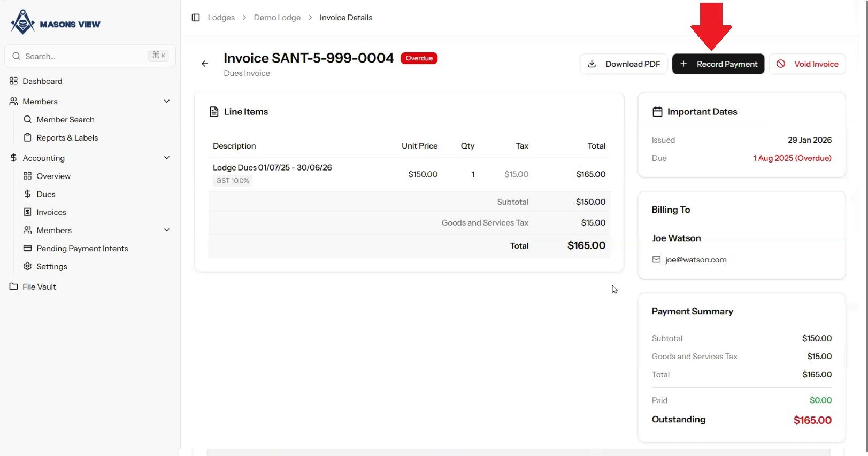Screen dimensions: 868x456
Task: Go to Demo Lodge breadcrumb link
Action: point(277,18)
